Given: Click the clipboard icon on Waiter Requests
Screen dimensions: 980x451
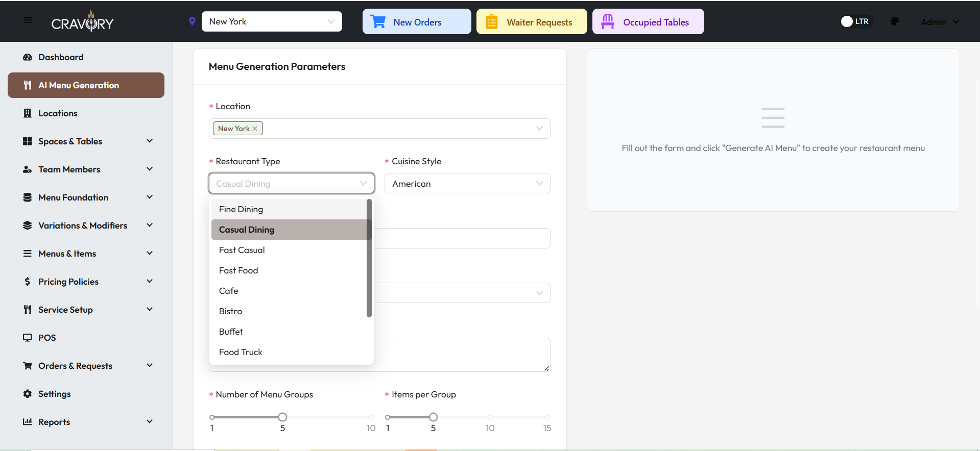Looking at the screenshot, I should [492, 22].
